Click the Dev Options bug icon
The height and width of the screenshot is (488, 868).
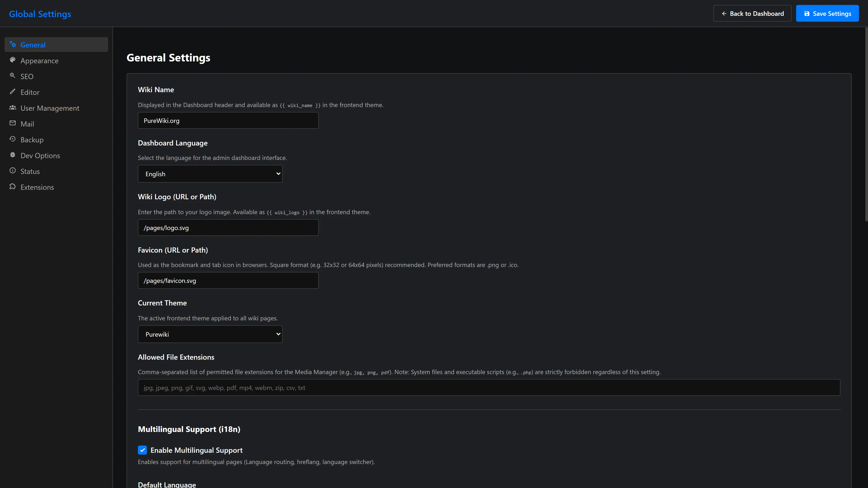pos(12,155)
